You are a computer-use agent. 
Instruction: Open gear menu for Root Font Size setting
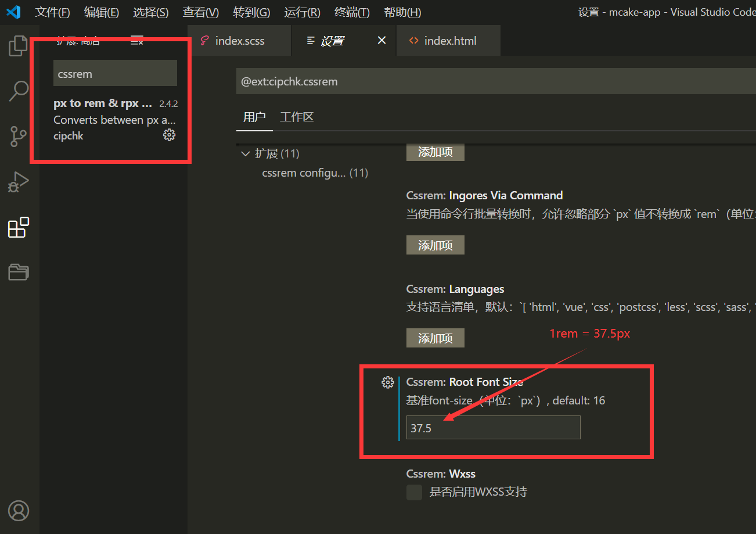pyautogui.click(x=388, y=382)
